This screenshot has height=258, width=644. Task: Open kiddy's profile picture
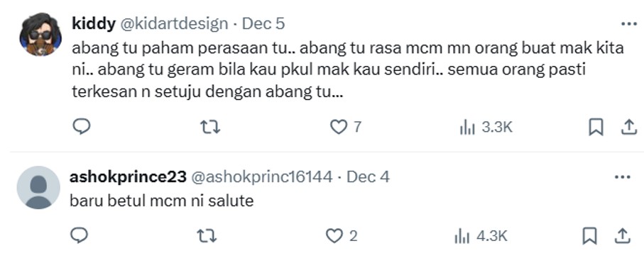click(40, 35)
